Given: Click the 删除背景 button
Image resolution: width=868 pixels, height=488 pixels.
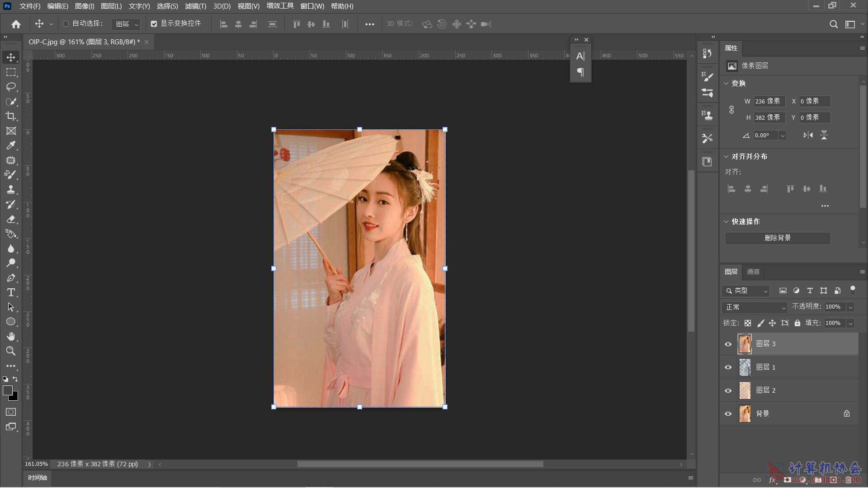Looking at the screenshot, I should [x=777, y=238].
